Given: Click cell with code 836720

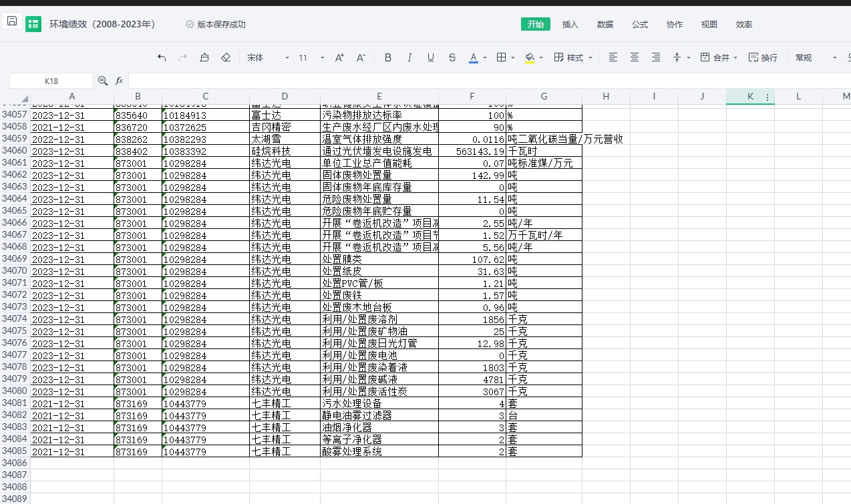Looking at the screenshot, I should click(138, 127).
